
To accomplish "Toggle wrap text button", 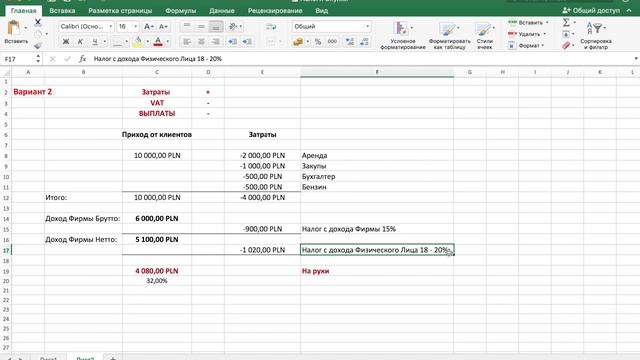I will 271,27.
